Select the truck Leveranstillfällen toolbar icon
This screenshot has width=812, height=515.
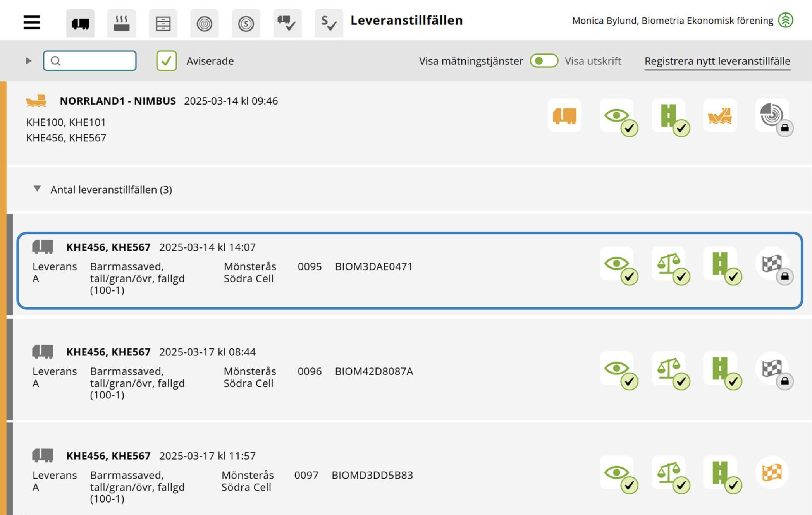pyautogui.click(x=80, y=23)
